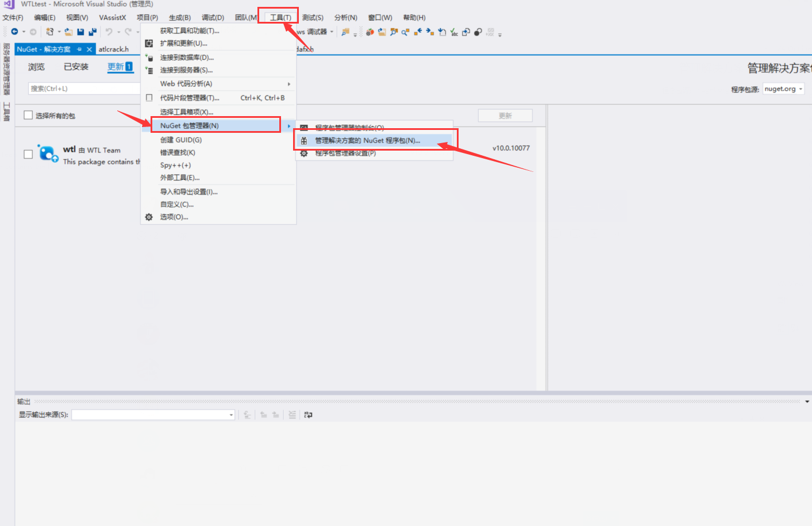Clear all messages in the output pane
This screenshot has height=526, width=812.
click(x=292, y=414)
